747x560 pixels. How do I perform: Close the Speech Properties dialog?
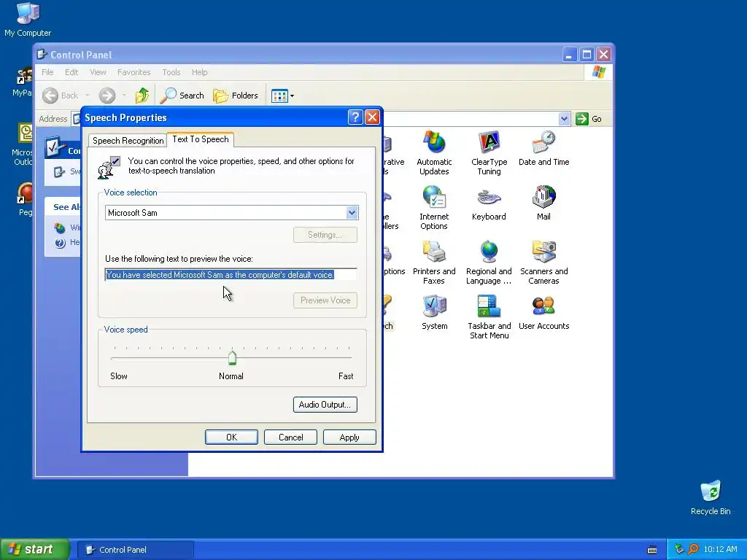pos(372,117)
